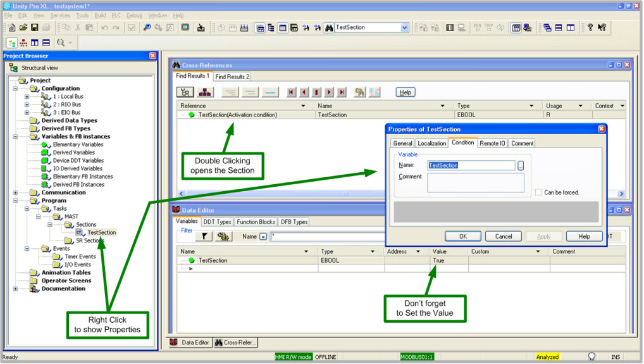Screen dimensions: 644x364
Task: Open the Localization tab in Properties dialog
Action: pos(431,143)
